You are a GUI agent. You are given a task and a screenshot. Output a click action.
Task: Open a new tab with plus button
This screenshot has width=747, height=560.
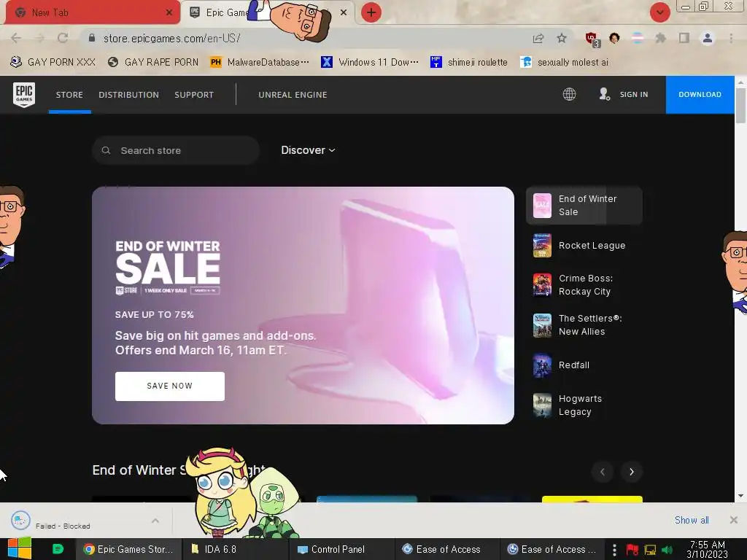point(371,12)
